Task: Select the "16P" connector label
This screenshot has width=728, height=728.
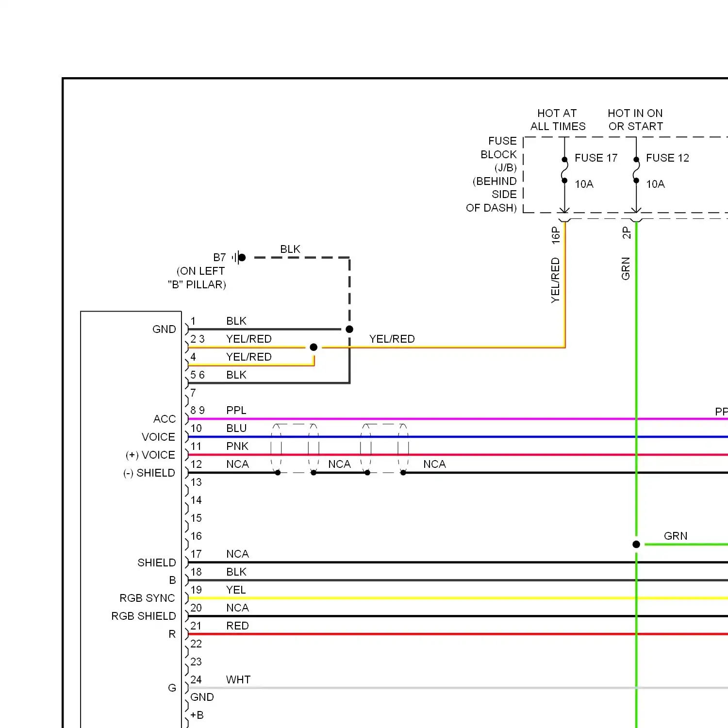Action: tap(556, 235)
